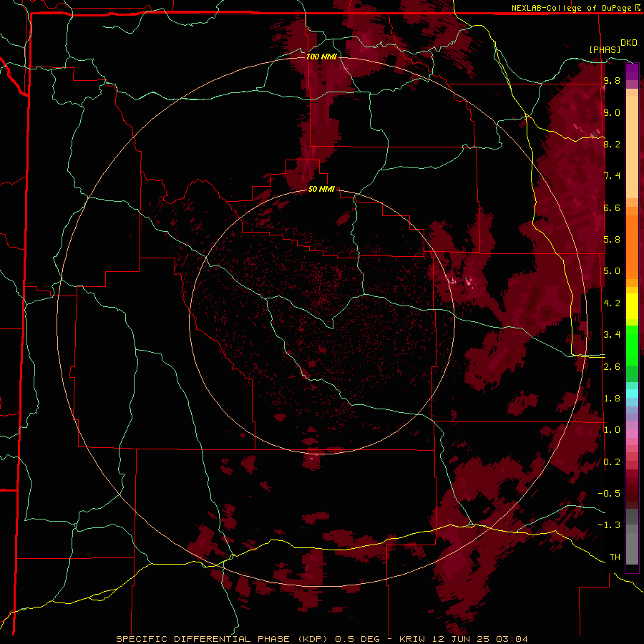Click the 9.8 legend value
This screenshot has width=644, height=644.
pos(612,80)
